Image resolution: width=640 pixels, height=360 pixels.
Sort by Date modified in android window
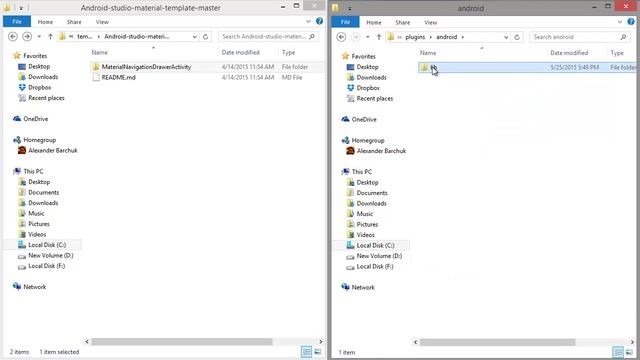click(569, 53)
